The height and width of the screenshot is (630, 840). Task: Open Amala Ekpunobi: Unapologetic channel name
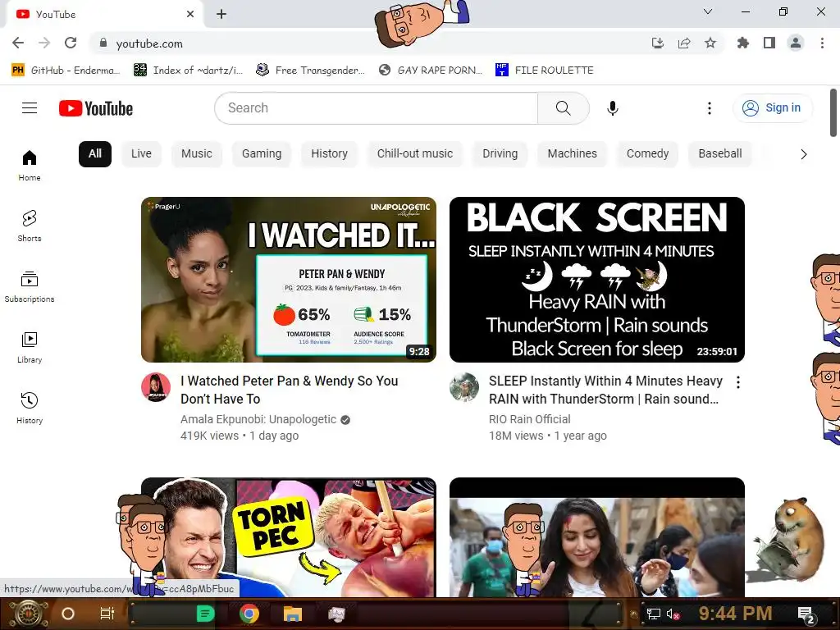coord(258,419)
